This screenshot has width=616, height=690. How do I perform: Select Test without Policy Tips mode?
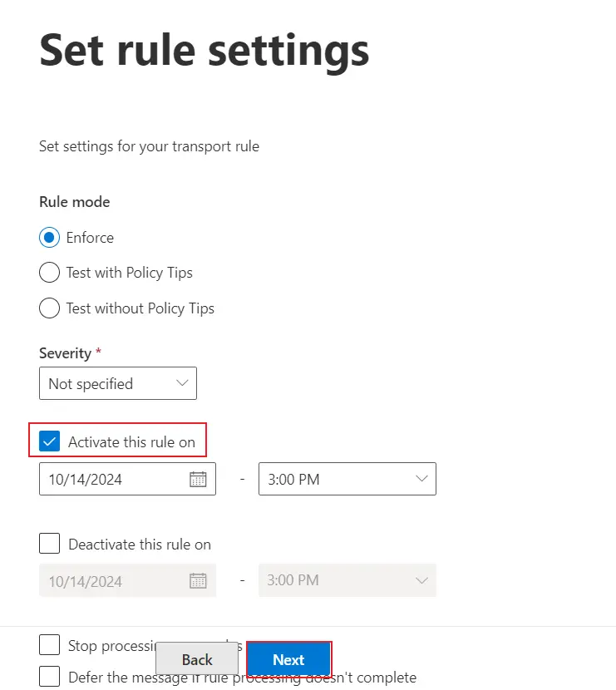[49, 308]
